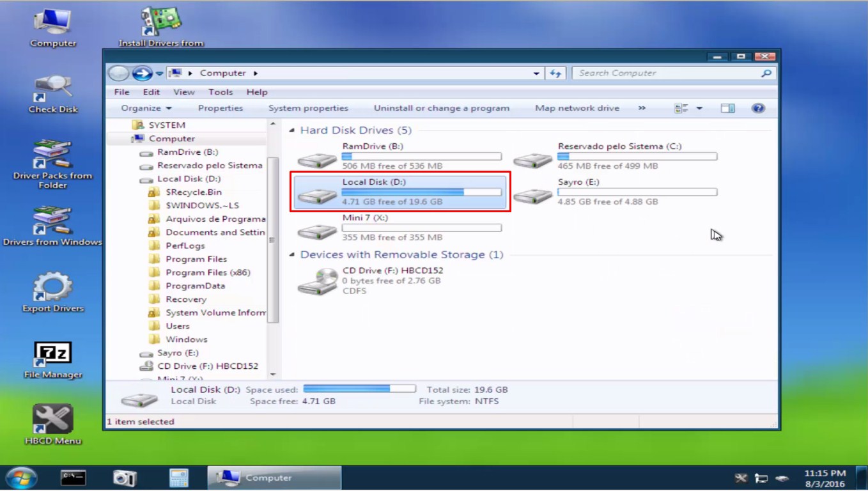Viewport: 868px width, 491px height.
Task: Open the command prompt taskbar icon
Action: (x=74, y=478)
